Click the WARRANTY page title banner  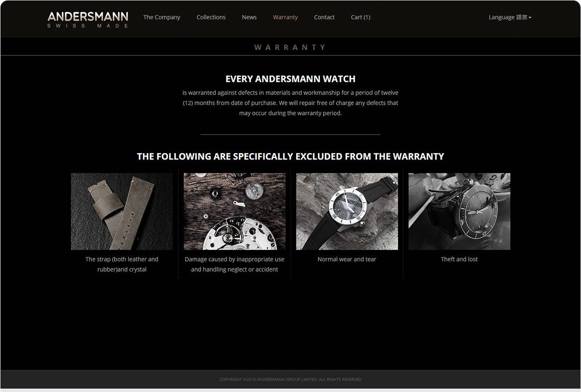coord(290,47)
